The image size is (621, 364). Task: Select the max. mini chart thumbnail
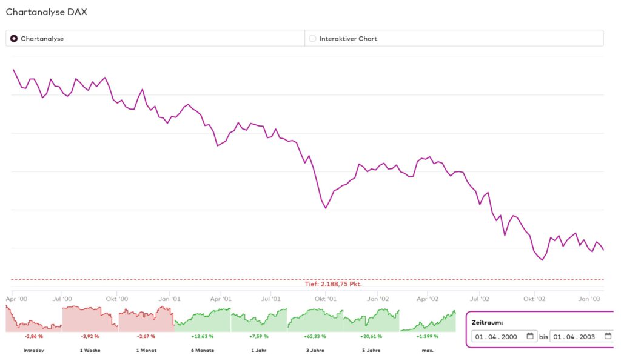428,320
